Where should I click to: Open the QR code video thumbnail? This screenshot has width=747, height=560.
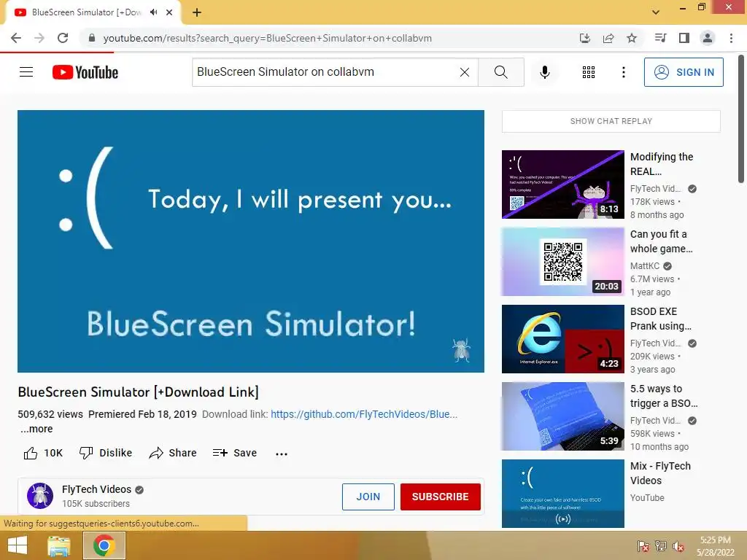point(563,262)
